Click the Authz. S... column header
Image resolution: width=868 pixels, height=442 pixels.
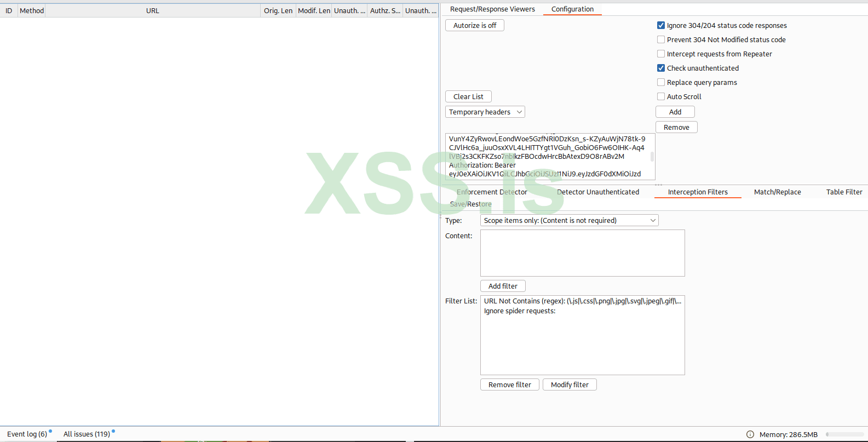pos(385,10)
